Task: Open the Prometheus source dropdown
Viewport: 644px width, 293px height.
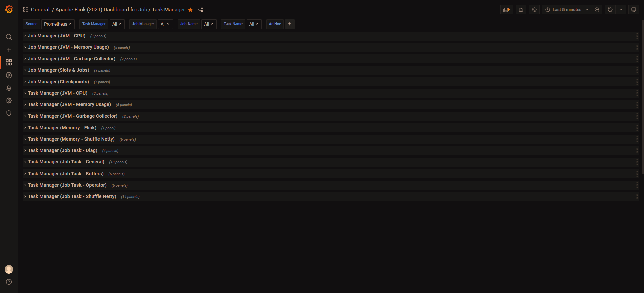Action: tap(58, 24)
